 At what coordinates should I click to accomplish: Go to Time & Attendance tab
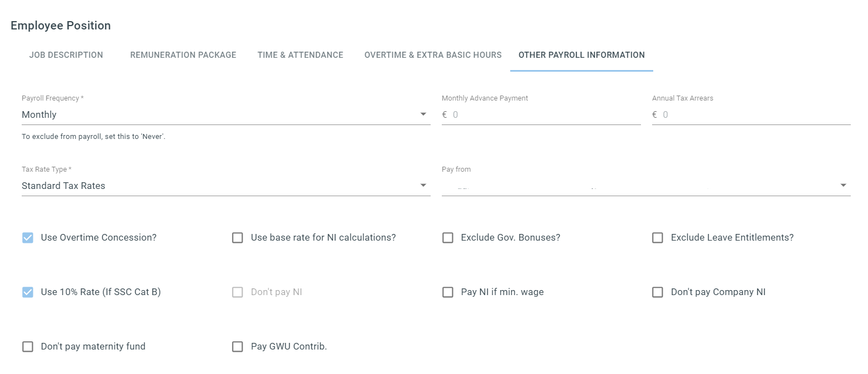point(300,55)
